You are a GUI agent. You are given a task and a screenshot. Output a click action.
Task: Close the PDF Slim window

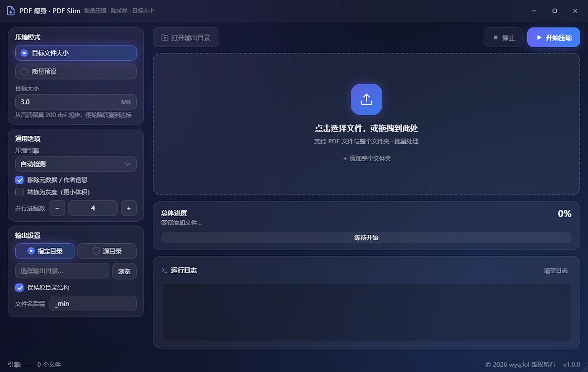[x=575, y=11]
